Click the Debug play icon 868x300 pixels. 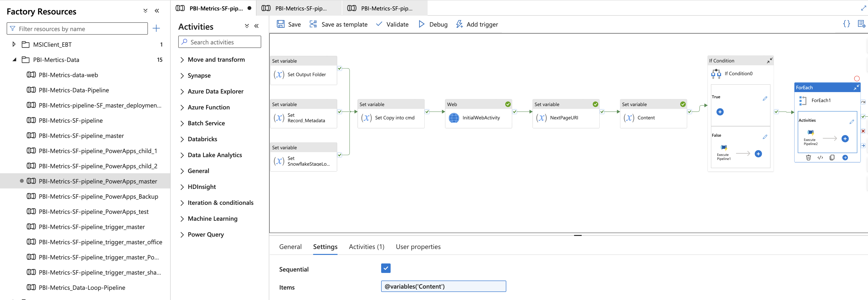[421, 24]
